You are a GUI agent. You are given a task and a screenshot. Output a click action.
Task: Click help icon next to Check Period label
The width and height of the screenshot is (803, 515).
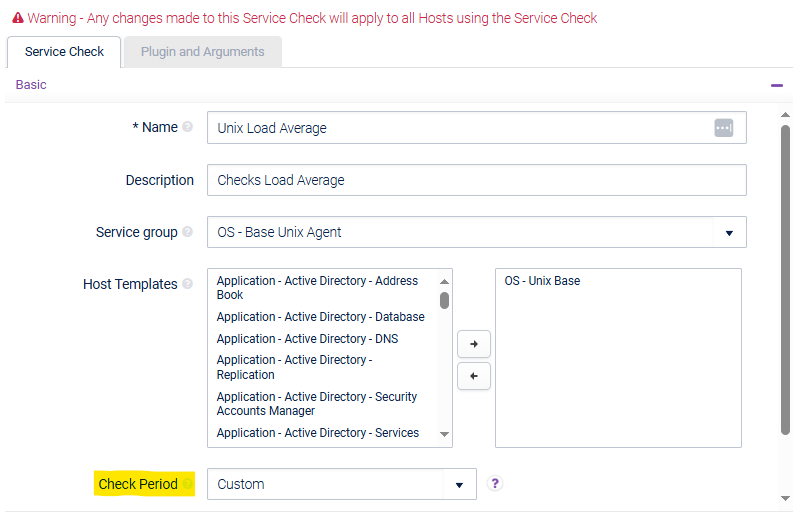(186, 484)
